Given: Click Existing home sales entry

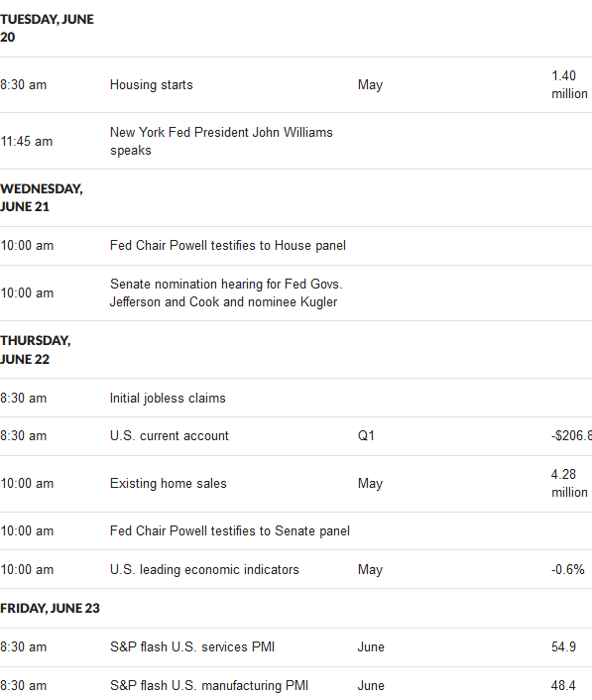Looking at the screenshot, I should point(169,484).
